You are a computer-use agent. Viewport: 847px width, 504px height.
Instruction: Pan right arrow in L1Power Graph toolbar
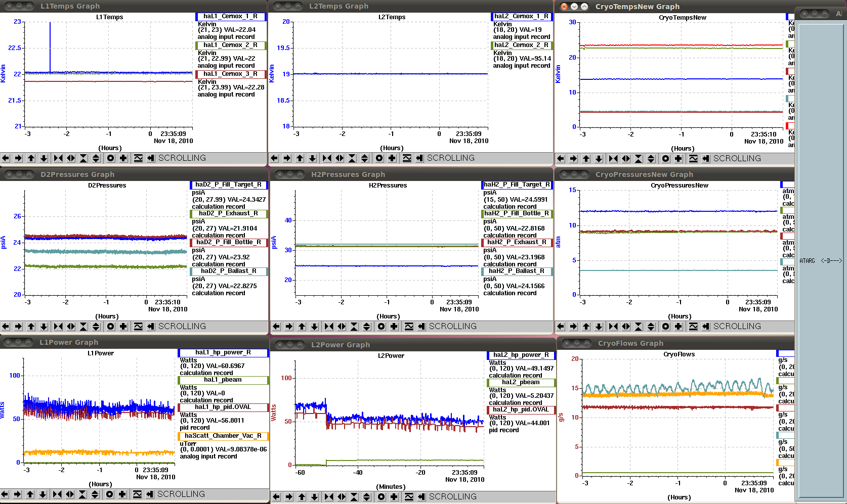pos(17,494)
